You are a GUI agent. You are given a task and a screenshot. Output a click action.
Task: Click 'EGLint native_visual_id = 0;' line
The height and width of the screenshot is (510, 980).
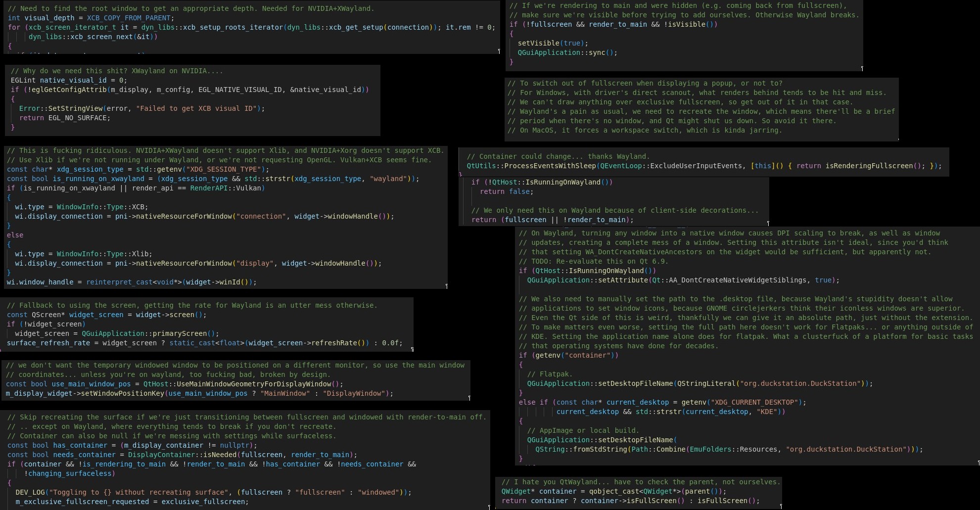point(69,80)
